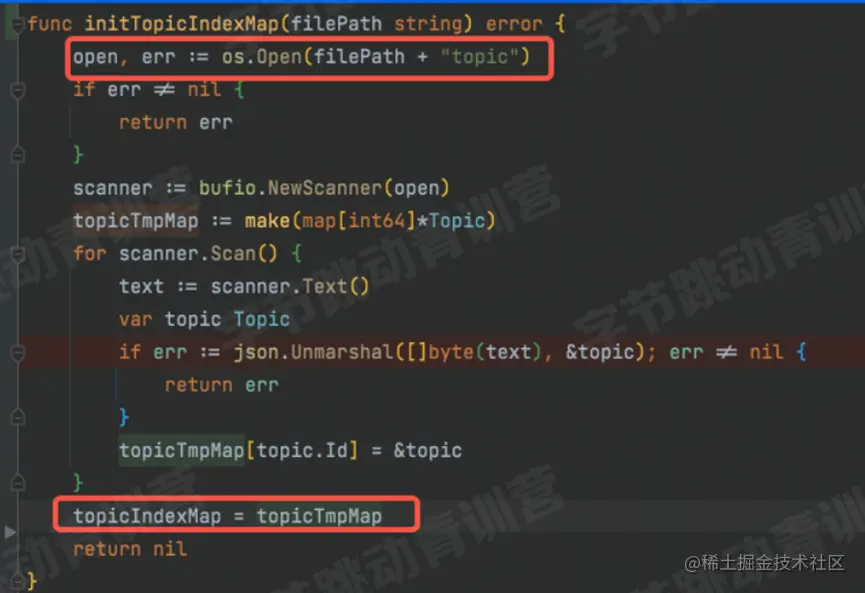Viewport: 865px width, 593px height.
Task: Place the cursor on the "topic" string literal
Action: point(479,57)
